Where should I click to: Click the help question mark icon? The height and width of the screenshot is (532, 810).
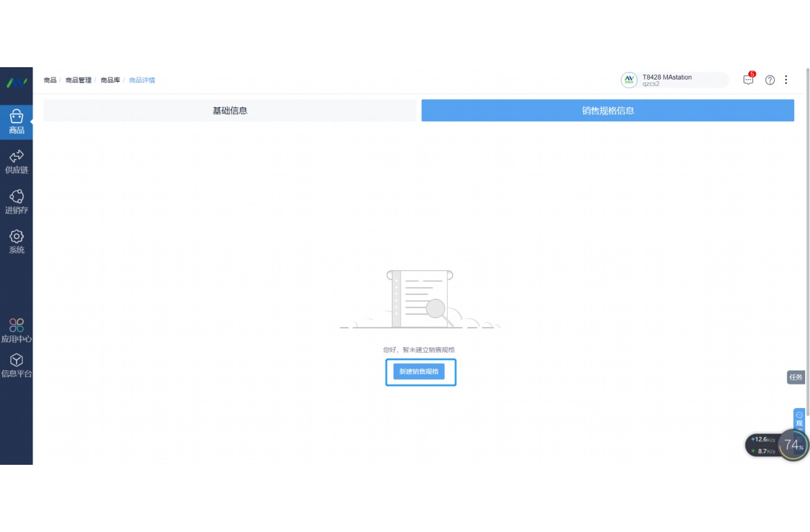click(x=769, y=80)
